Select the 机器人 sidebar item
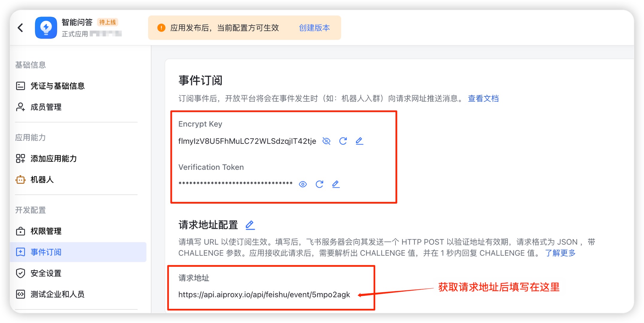This screenshot has height=323, width=644. click(42, 180)
